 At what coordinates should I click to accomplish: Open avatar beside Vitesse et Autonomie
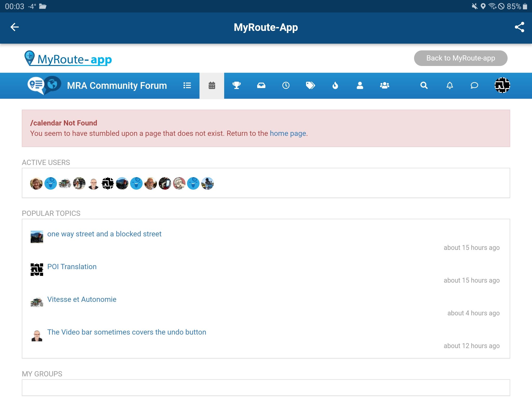pyautogui.click(x=37, y=302)
